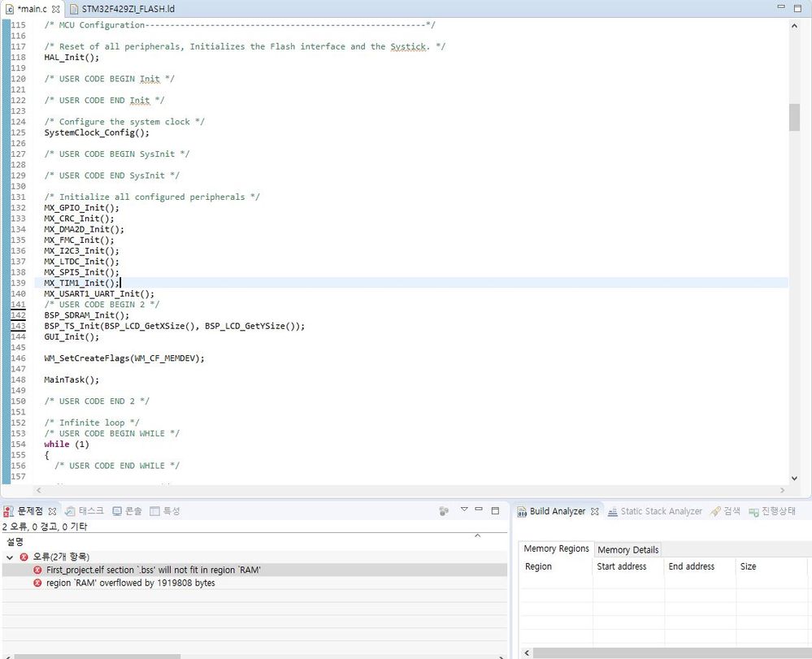The width and height of the screenshot is (812, 659).
Task: Click the Console monitor icon beside 콘솔
Action: click(x=117, y=511)
